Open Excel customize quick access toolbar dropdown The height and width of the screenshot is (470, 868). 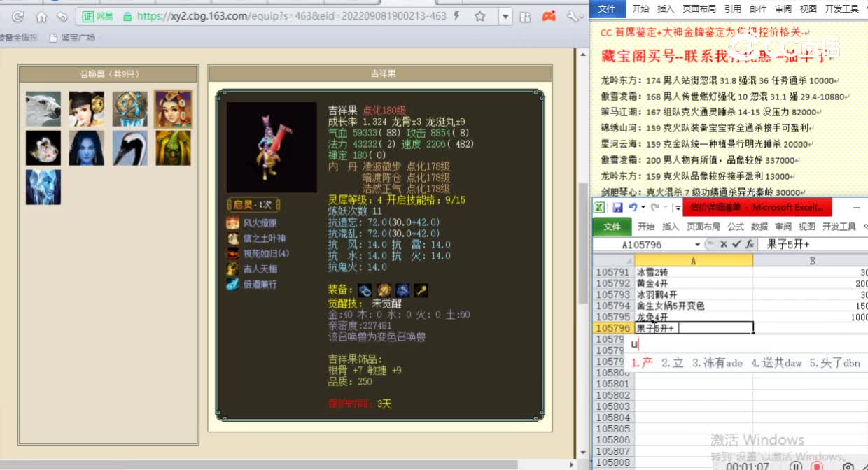(678, 208)
